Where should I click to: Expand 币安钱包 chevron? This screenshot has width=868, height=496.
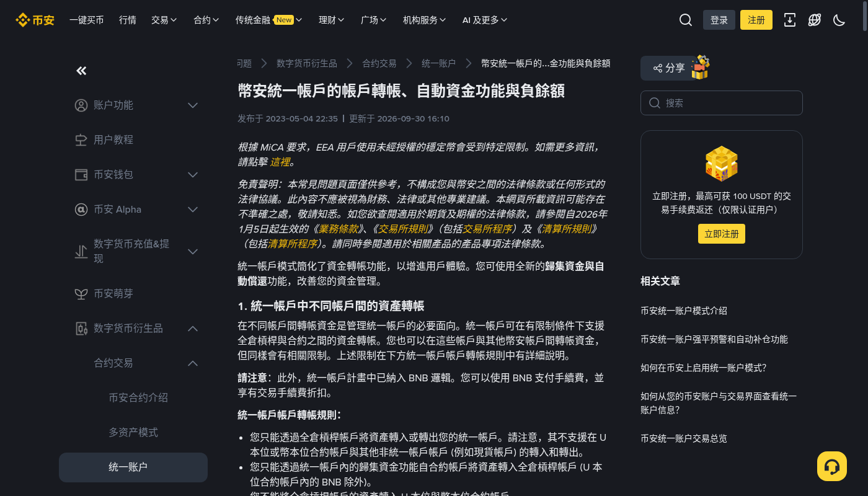193,175
